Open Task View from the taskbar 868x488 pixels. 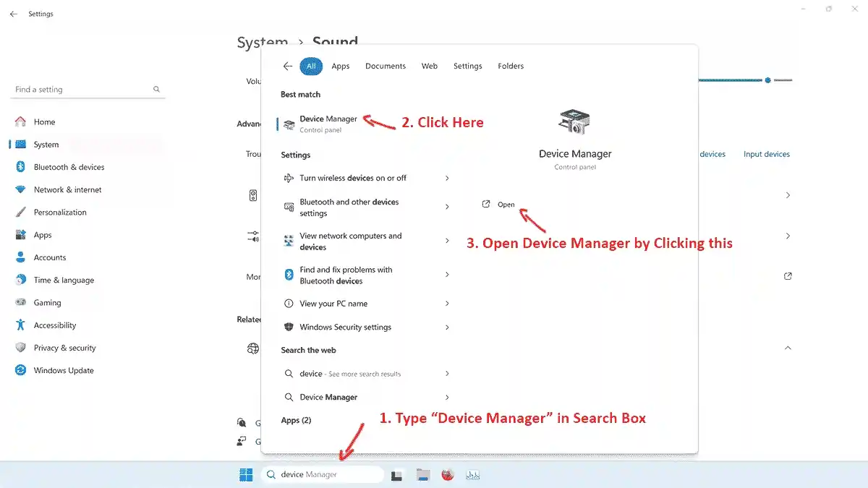click(396, 475)
